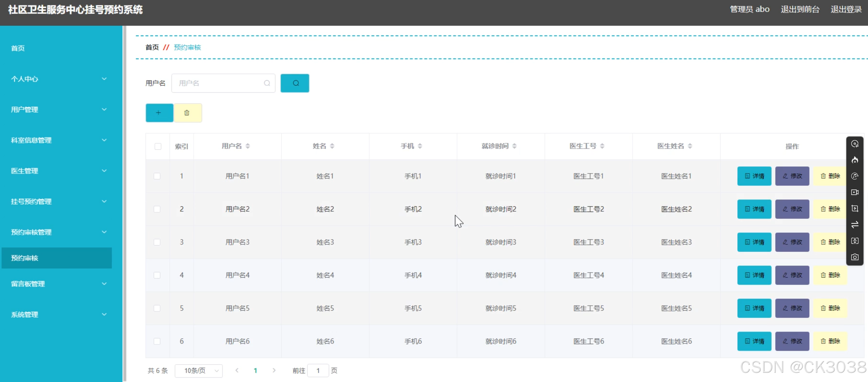Click the camera screenshot icon in floating toolbar
Screen dimensions: 868x382
854,257
